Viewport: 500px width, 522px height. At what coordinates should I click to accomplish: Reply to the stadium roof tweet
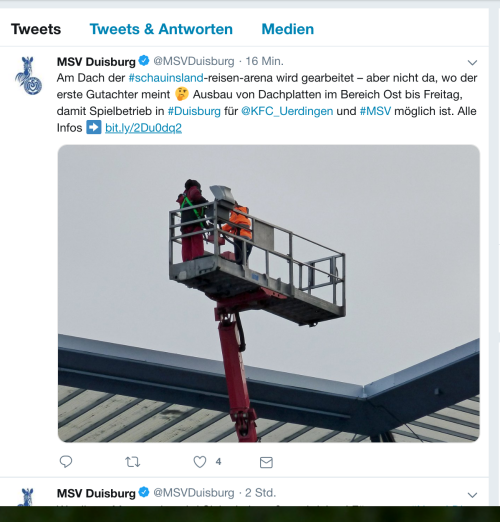coord(66,462)
